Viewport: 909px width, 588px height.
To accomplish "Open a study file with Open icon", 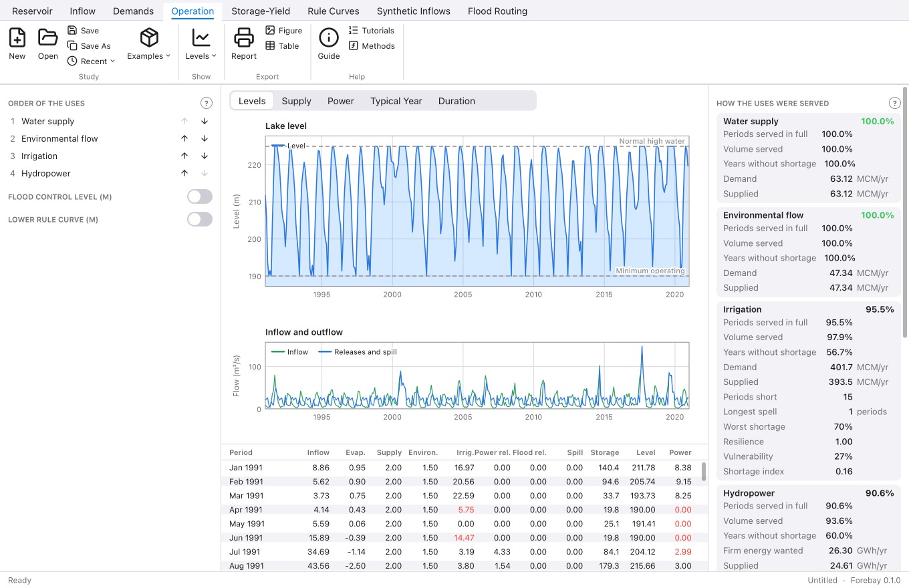I will tap(47, 37).
